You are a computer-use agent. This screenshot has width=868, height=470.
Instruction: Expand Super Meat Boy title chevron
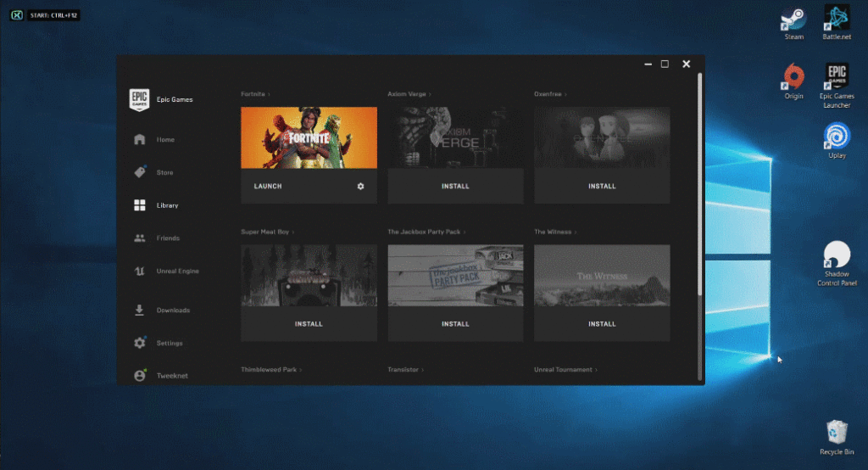pos(293,232)
